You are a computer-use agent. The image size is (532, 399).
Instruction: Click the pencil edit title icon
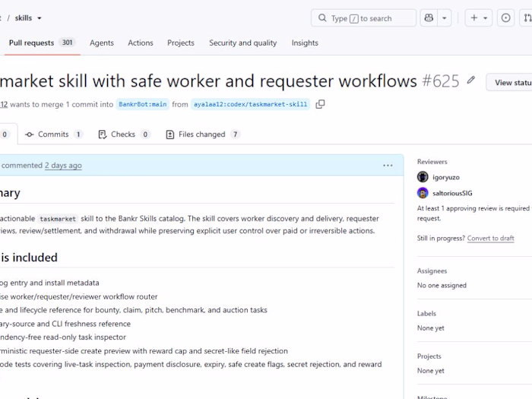point(470,80)
